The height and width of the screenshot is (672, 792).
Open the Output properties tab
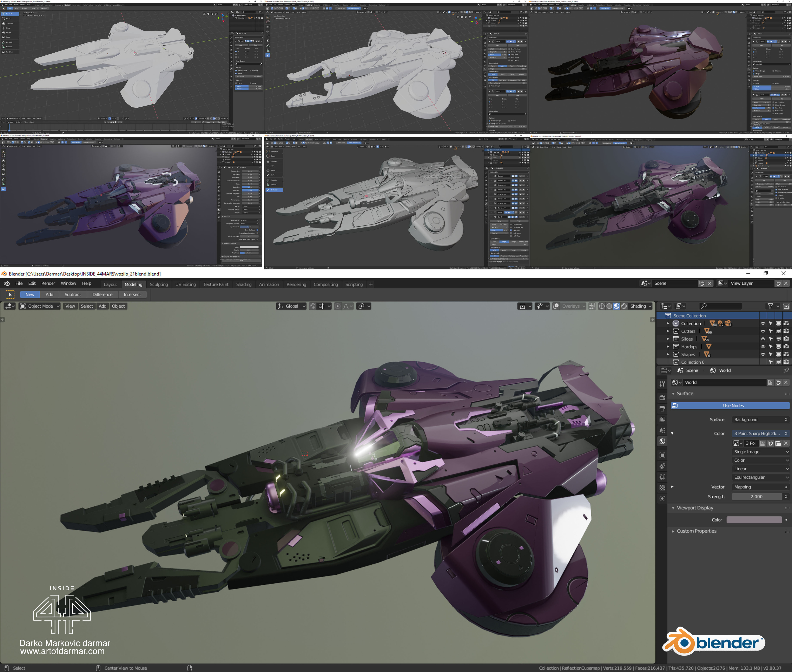tap(662, 408)
